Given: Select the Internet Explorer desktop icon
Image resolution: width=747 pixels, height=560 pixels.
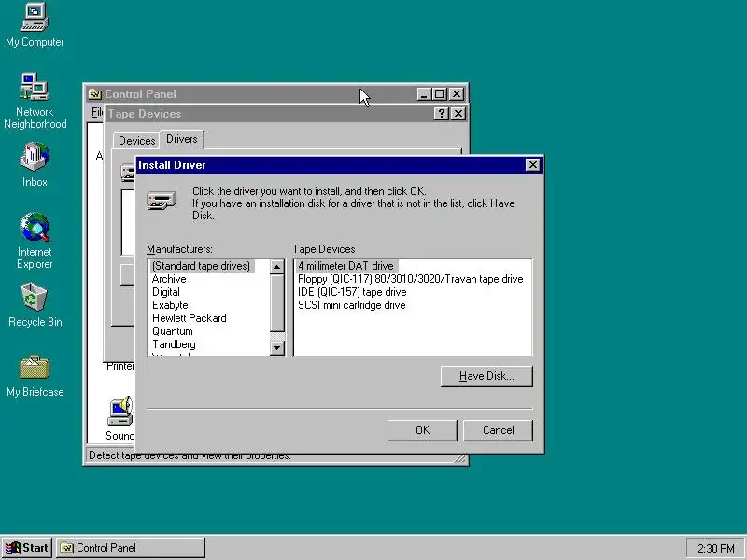Looking at the screenshot, I should coord(35,241).
